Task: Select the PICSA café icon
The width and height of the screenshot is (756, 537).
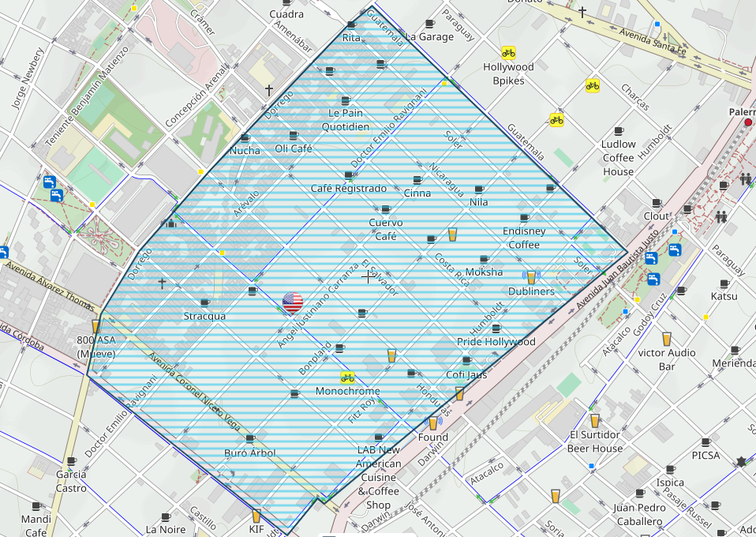Action: pyautogui.click(x=705, y=442)
